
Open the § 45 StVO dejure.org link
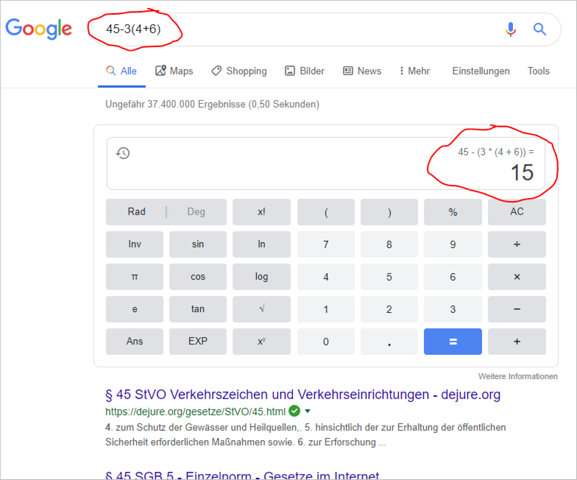point(303,395)
